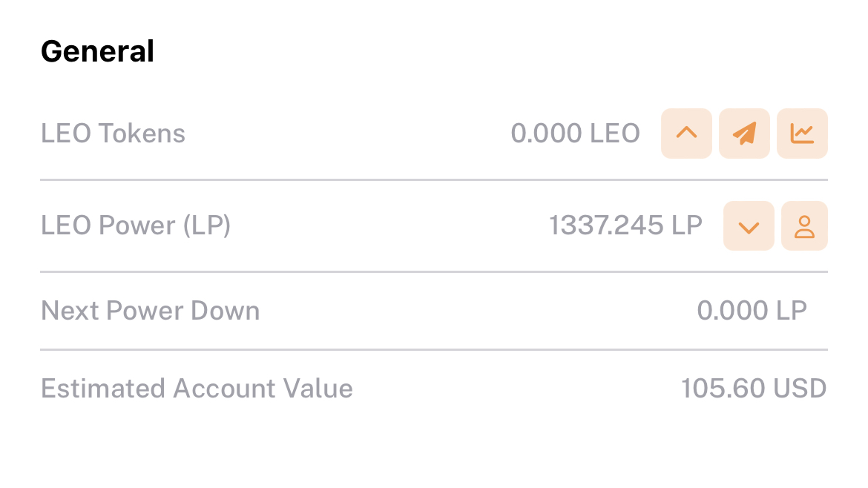Click the LEO Tokens label
Viewport: 868px width, 488px height.
point(113,133)
